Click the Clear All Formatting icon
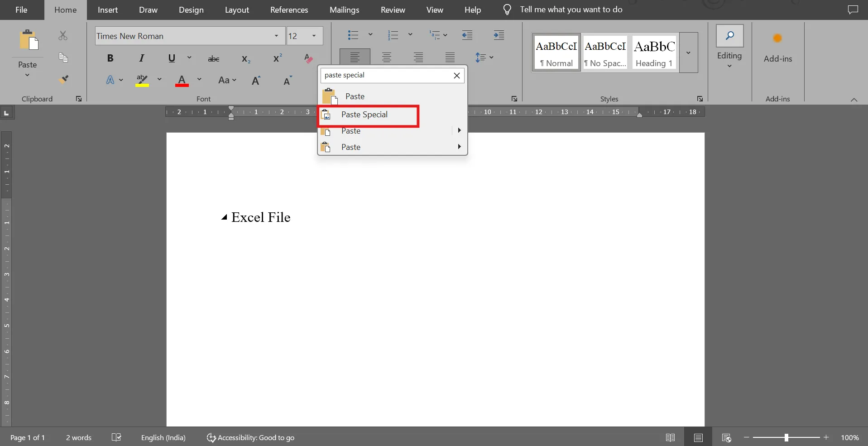 (308, 58)
